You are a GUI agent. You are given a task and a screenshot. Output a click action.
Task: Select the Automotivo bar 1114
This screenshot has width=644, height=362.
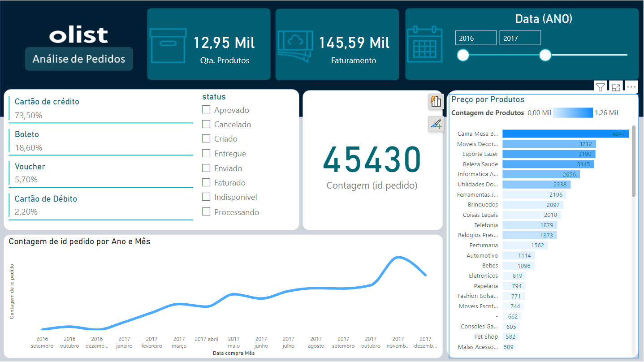click(x=519, y=255)
